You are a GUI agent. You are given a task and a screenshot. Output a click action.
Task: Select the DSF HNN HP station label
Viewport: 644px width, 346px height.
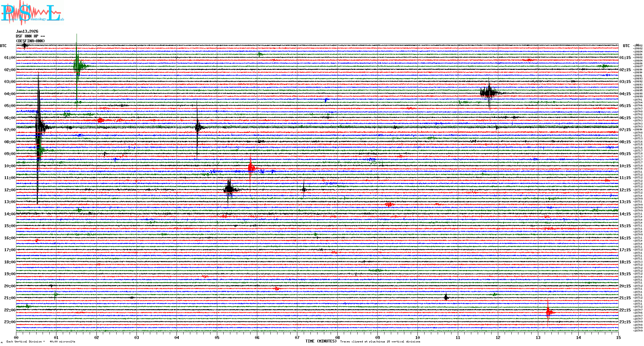coord(30,36)
